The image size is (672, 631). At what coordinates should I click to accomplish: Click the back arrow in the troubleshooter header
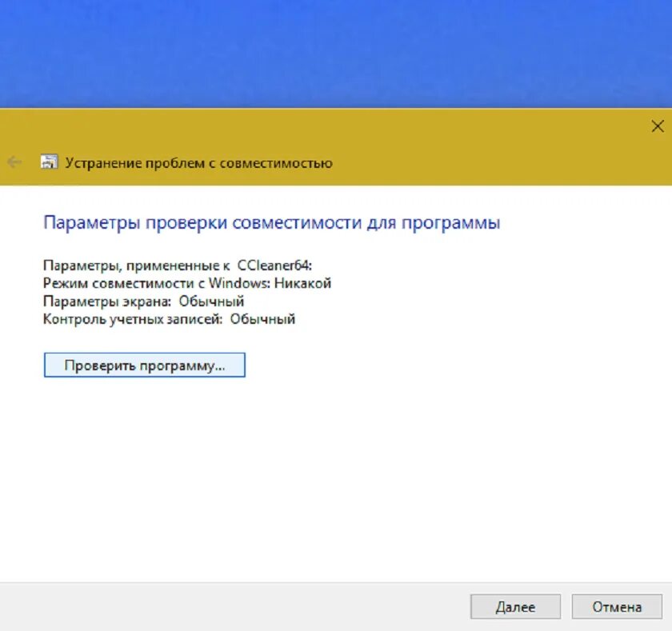pyautogui.click(x=14, y=162)
